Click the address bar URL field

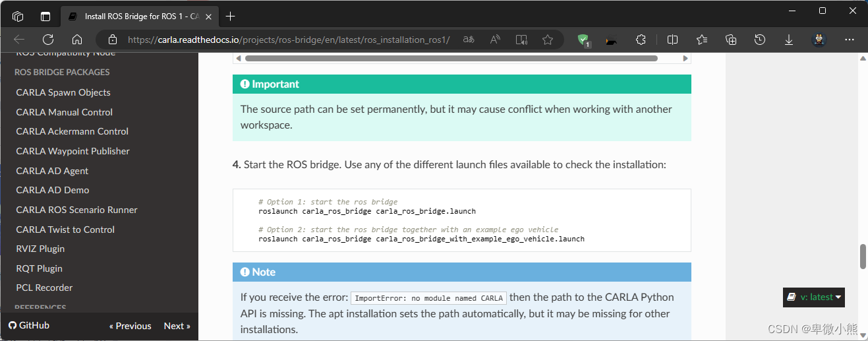pyautogui.click(x=289, y=40)
